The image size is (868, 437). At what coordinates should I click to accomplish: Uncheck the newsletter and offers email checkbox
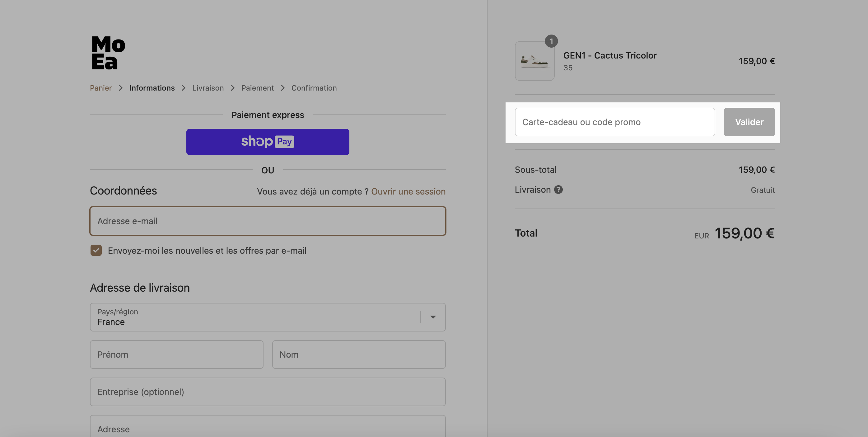coord(96,251)
